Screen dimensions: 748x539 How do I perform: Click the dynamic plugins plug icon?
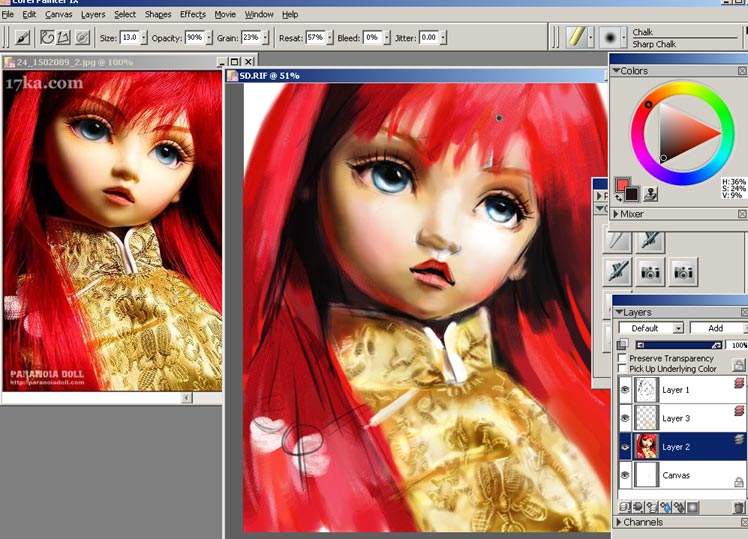tap(638, 507)
